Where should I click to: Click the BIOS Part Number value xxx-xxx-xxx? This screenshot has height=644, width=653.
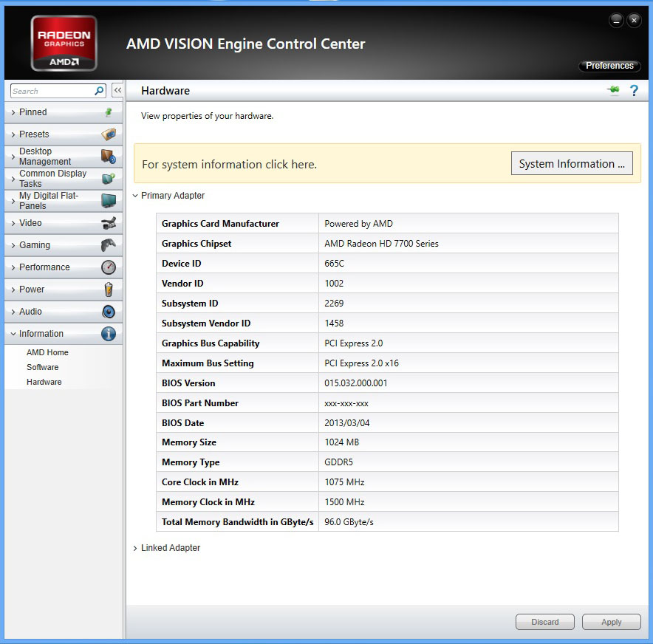pos(346,403)
